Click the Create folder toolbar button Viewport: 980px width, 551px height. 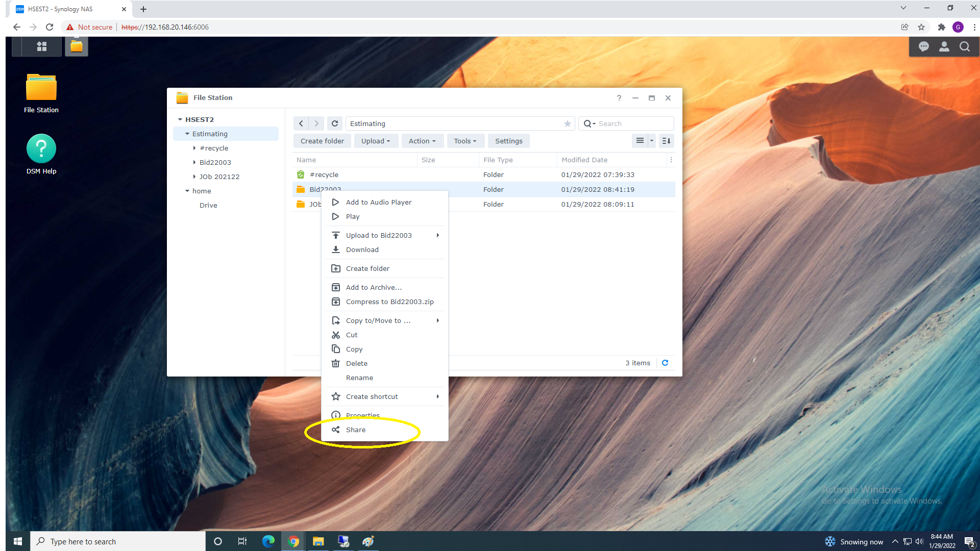(x=322, y=141)
